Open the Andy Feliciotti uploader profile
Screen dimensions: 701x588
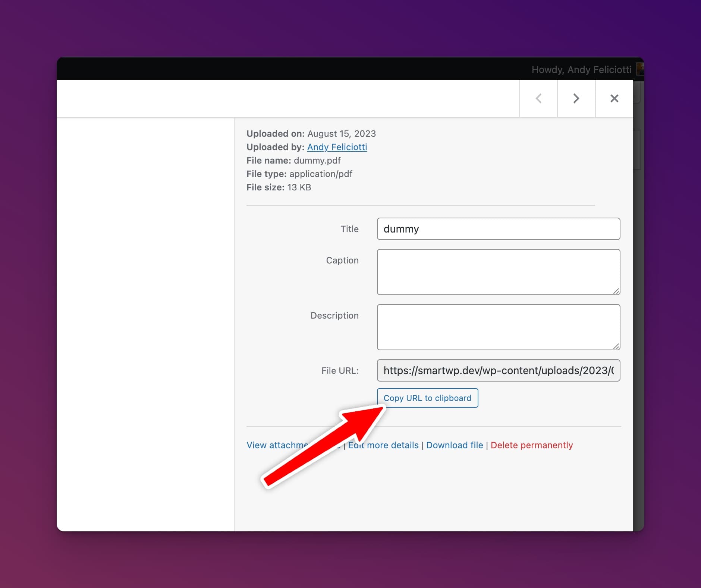[337, 147]
